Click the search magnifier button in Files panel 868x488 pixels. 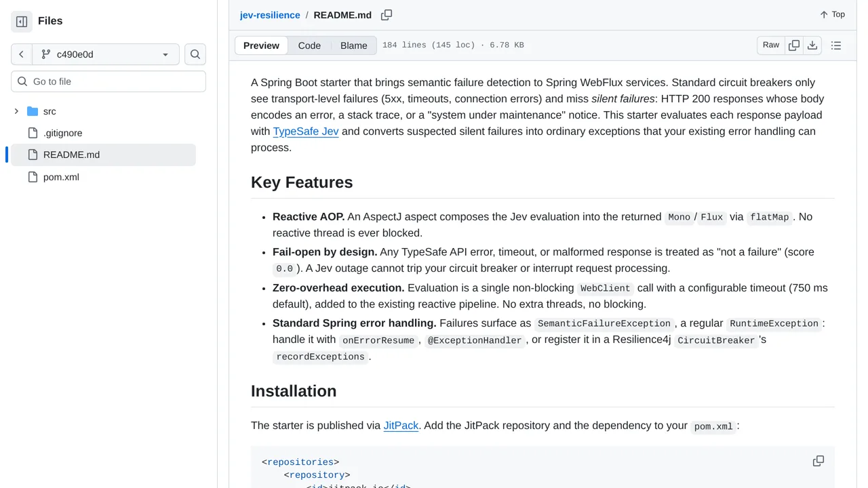pyautogui.click(x=195, y=54)
